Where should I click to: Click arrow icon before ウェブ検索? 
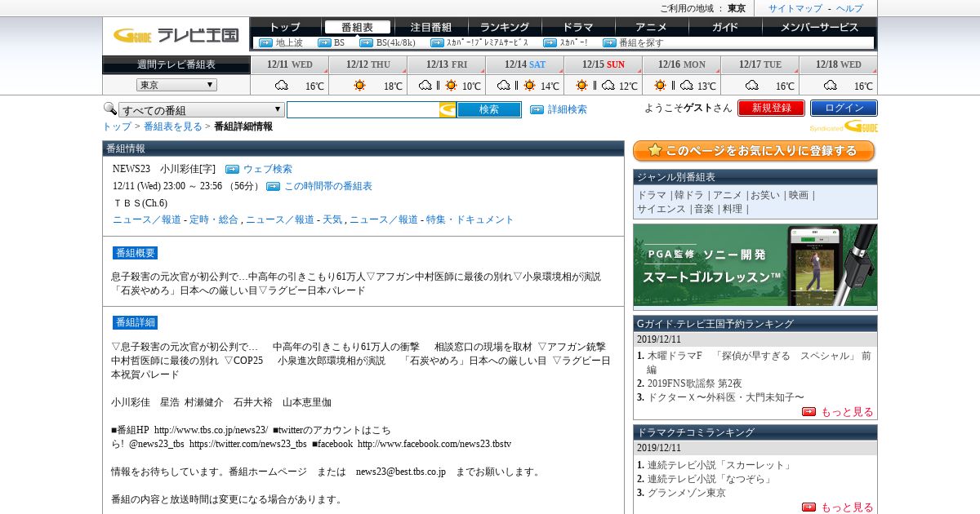232,169
